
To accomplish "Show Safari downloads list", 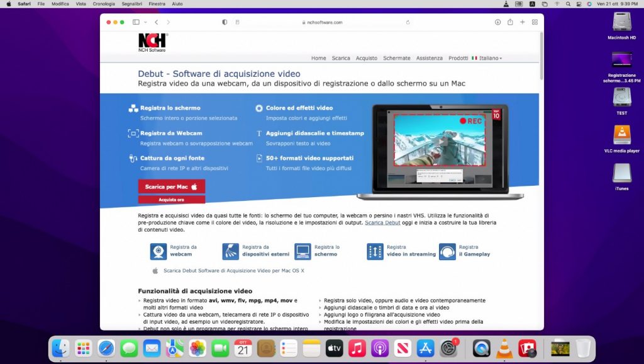I will click(x=497, y=22).
